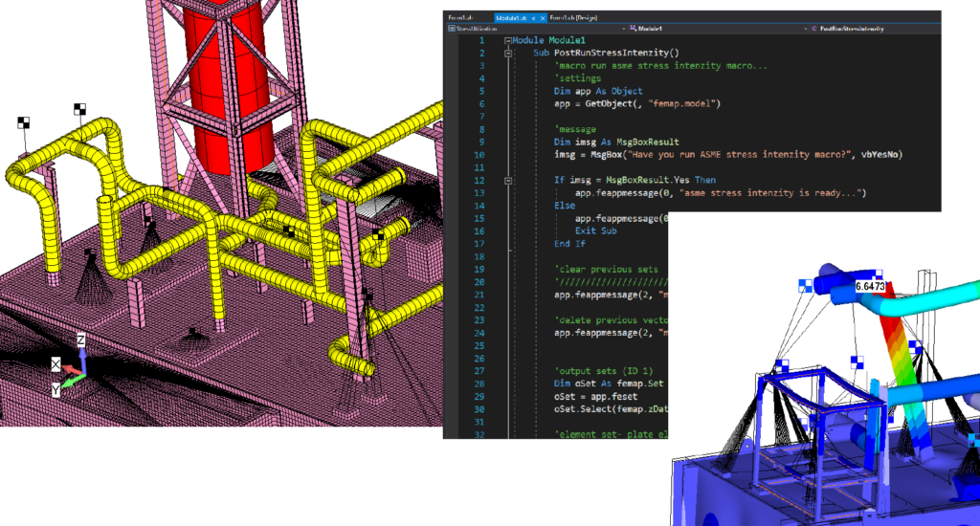Viewport: 980px width, 526px height.
Task: Click Module1 name on line 1
Action: (567, 40)
